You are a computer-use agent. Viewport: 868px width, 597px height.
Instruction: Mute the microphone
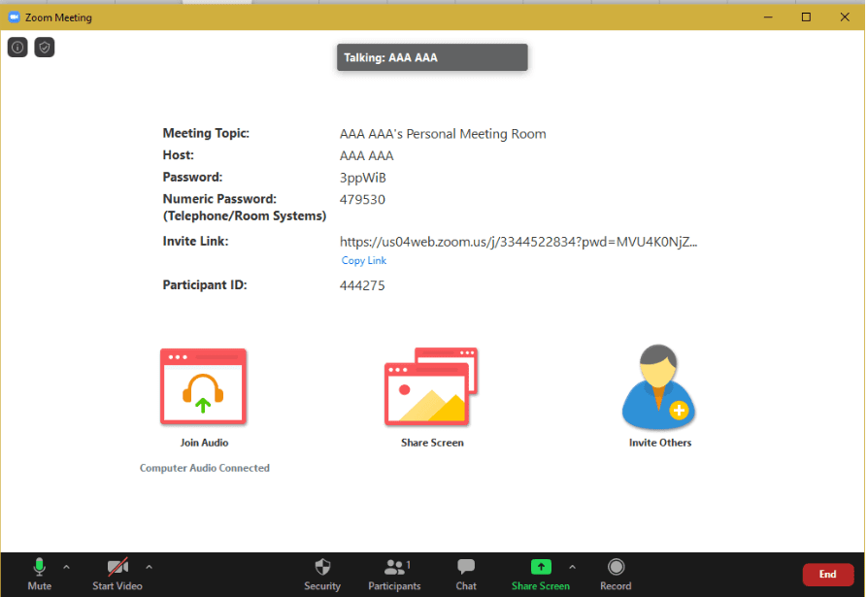tap(40, 573)
